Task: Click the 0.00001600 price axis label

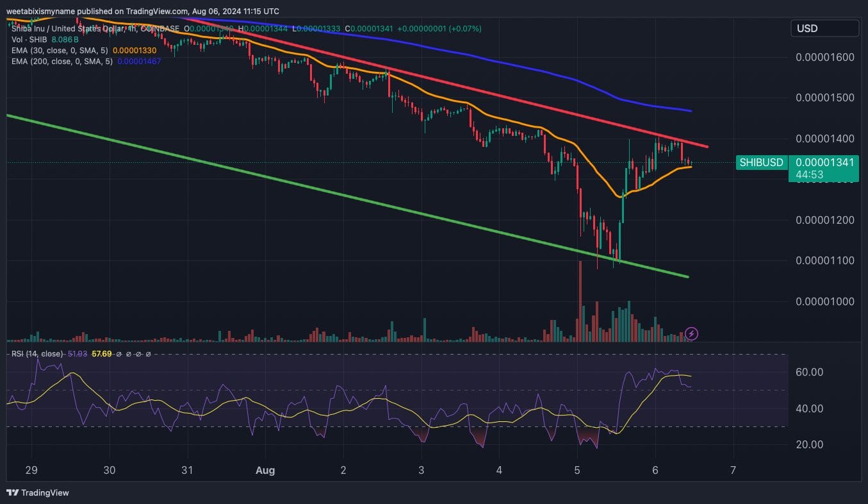Action: 825,57
